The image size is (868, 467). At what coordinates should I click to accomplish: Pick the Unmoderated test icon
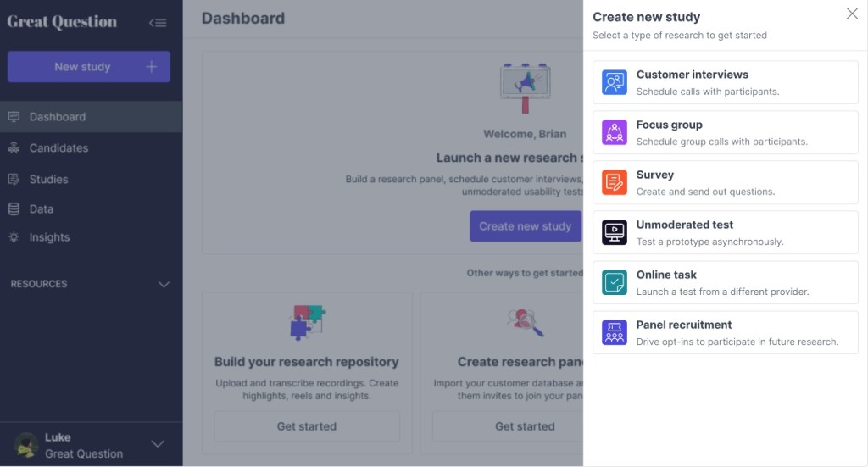tap(615, 232)
